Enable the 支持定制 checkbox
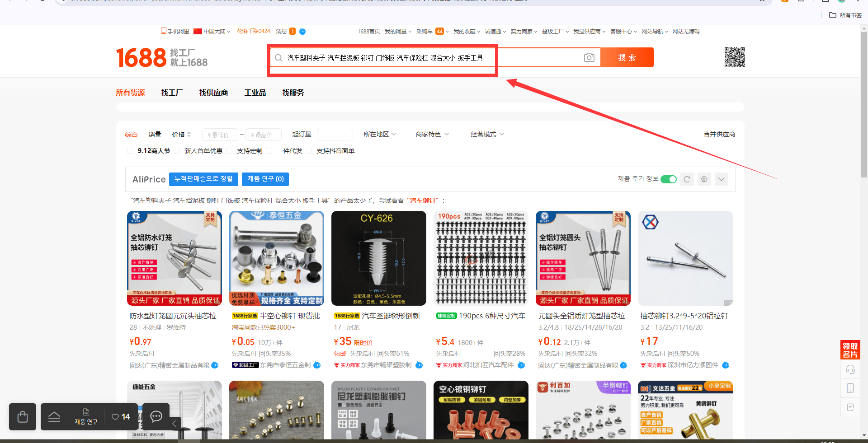This screenshot has width=868, height=443. coord(229,151)
